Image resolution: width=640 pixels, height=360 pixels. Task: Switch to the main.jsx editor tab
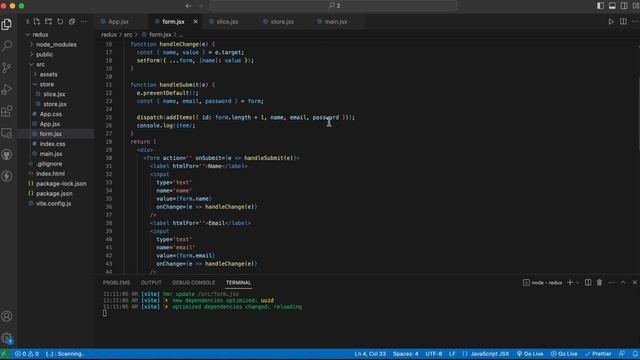point(336,22)
